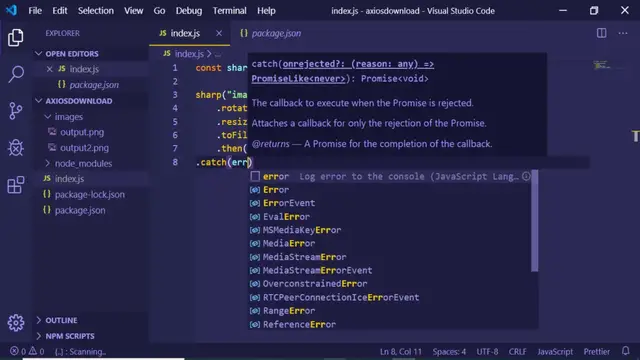Choose the MediaStreamError suggestion
Viewport: 640px width, 360px height.
click(x=390, y=257)
